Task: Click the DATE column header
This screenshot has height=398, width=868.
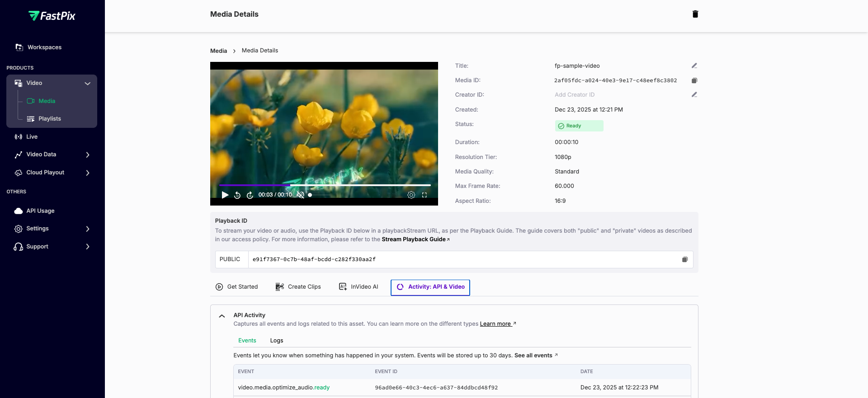Action: (587, 372)
